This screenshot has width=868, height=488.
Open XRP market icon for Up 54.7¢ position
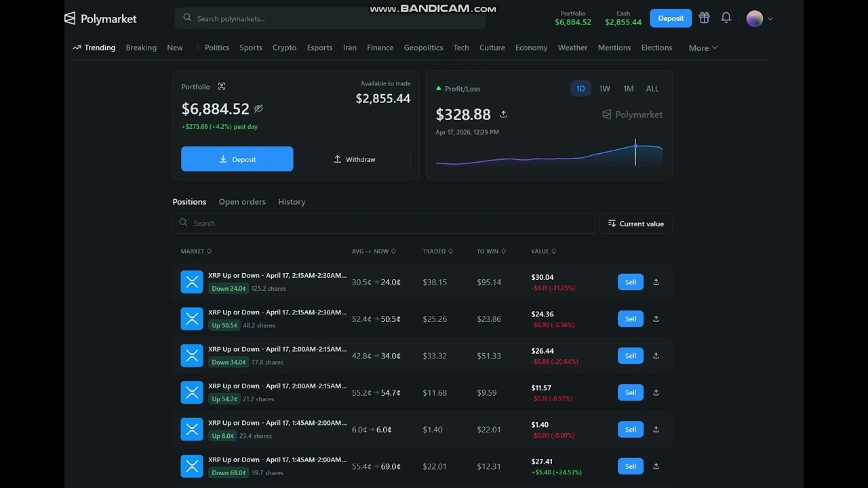tap(192, 392)
